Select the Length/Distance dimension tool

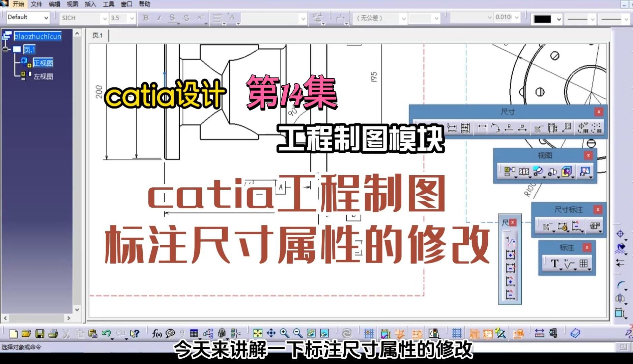coord(482,128)
